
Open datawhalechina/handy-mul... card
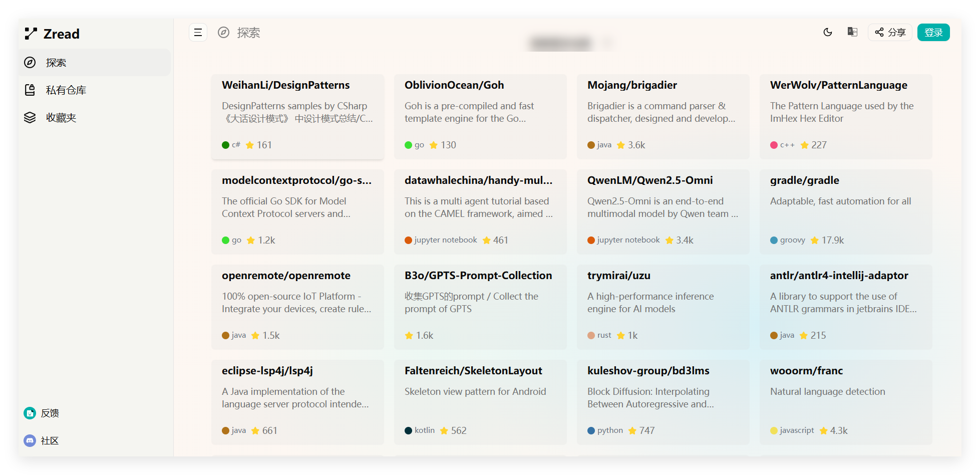pyautogui.click(x=480, y=212)
